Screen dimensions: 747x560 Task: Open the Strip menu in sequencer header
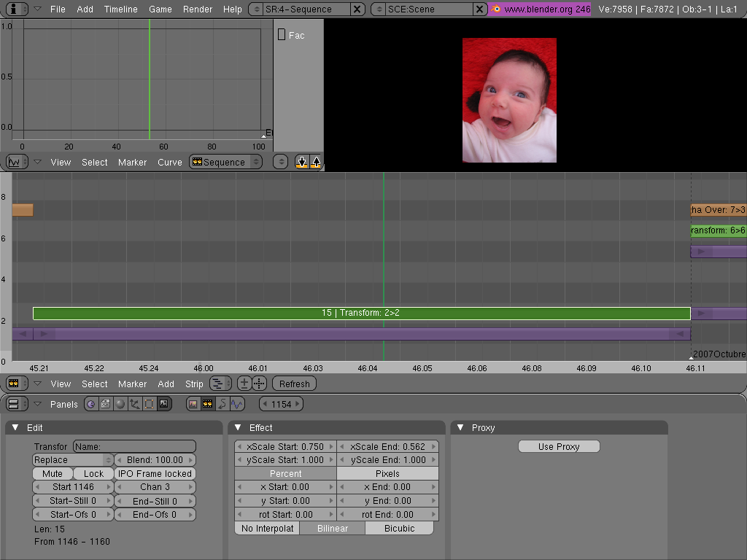[x=194, y=384]
